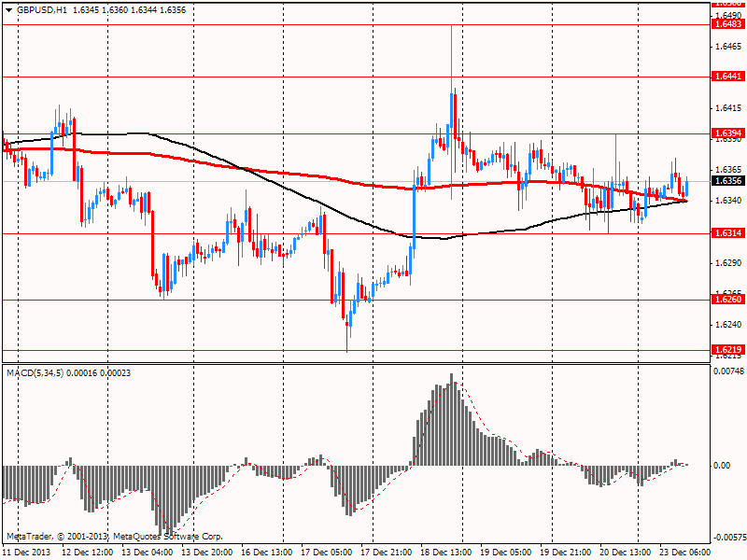Open the GBPUSD chart dropdown triangle
This screenshot has height=560, width=747.
(9, 10)
